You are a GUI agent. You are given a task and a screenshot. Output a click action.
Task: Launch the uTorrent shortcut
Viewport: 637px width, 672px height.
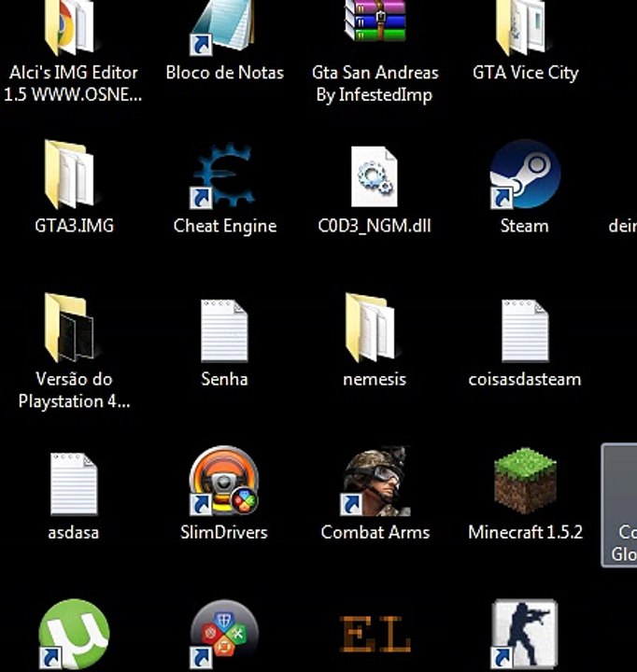coord(74,635)
